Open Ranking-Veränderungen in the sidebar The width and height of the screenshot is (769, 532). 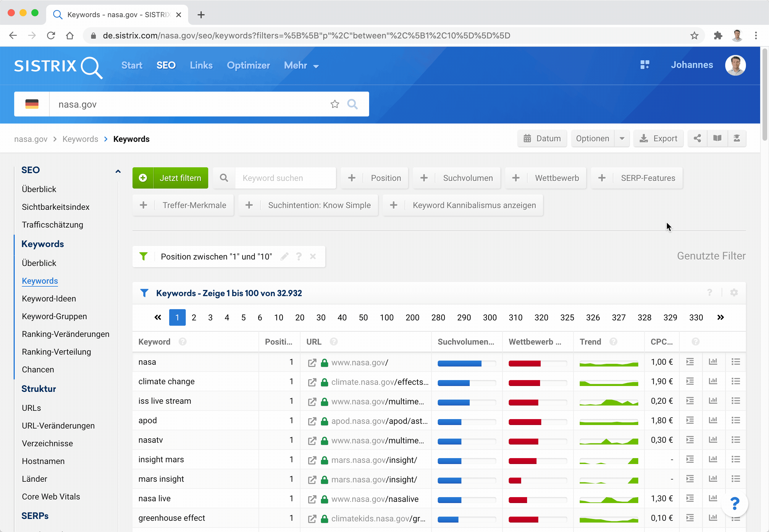[x=65, y=334]
